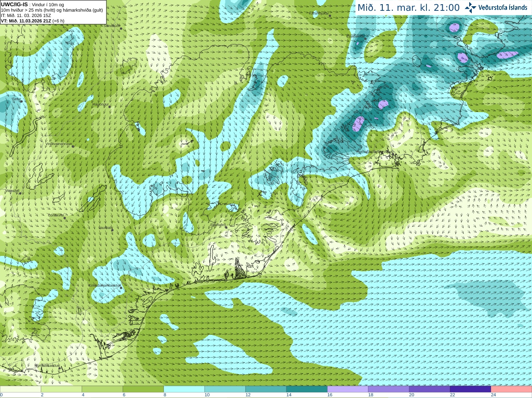
Task: Click the 6–8 m/s dark green legend swatch
Action: 143,389
